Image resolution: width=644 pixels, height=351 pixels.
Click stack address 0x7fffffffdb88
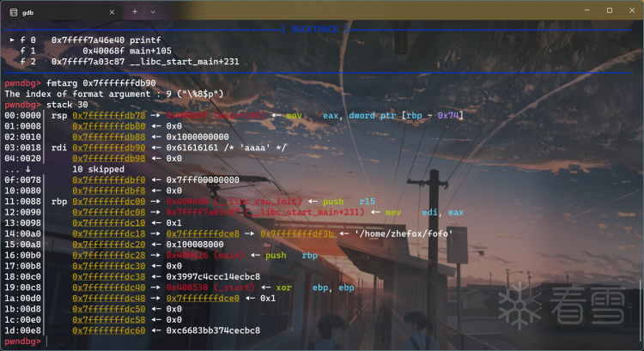(109, 136)
